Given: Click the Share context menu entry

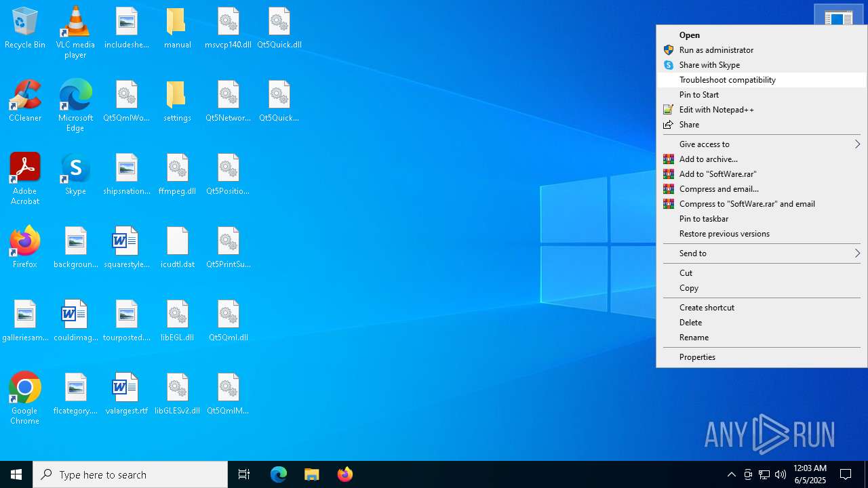Looking at the screenshot, I should point(762,125).
